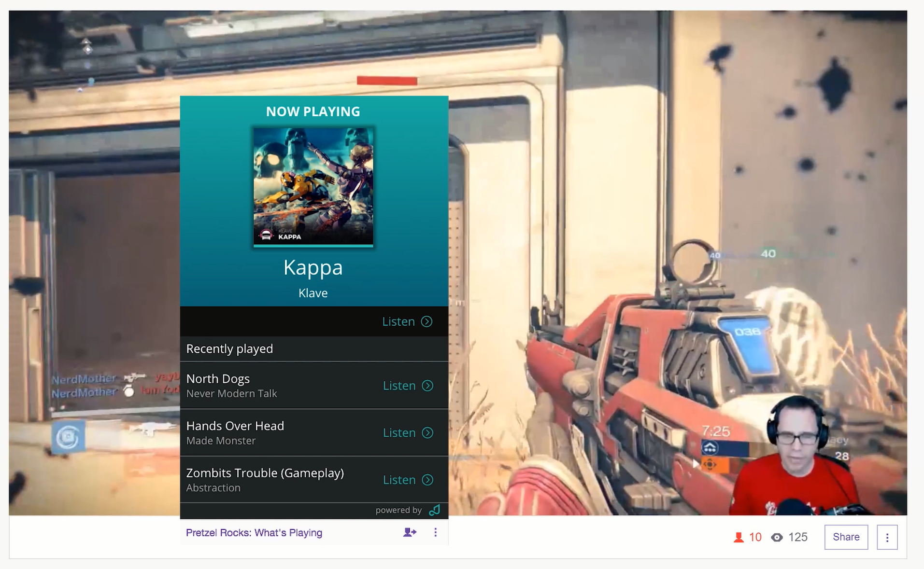Open the stream more options menu beside Share

[x=887, y=537]
